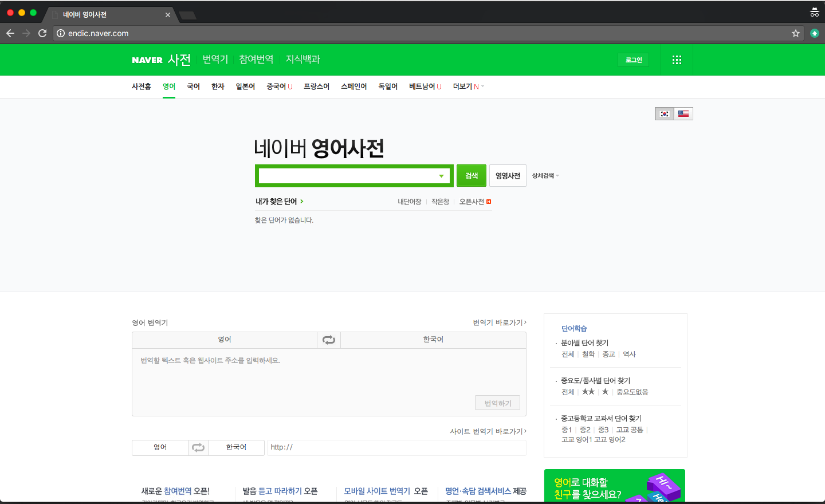Open the 독일어 dictionary tab
The image size is (825, 504).
click(x=388, y=86)
